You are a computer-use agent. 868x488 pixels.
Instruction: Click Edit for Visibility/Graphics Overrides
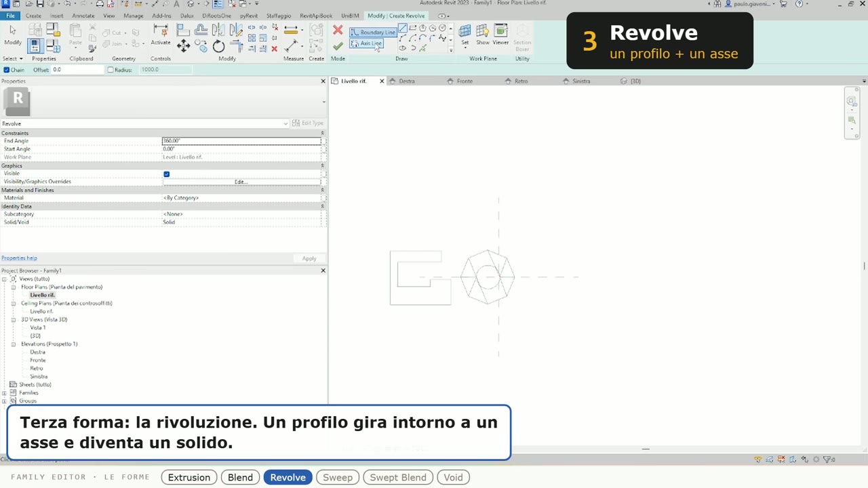[x=241, y=182]
